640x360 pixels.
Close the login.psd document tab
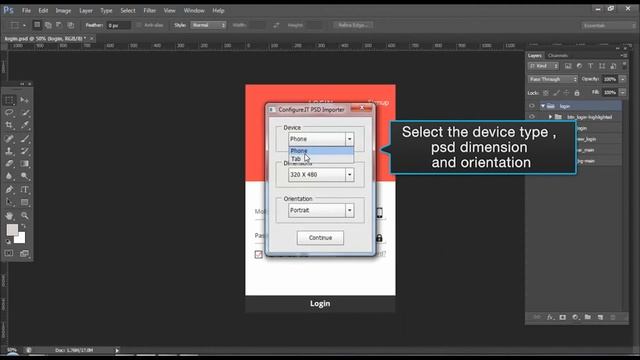tap(92, 38)
